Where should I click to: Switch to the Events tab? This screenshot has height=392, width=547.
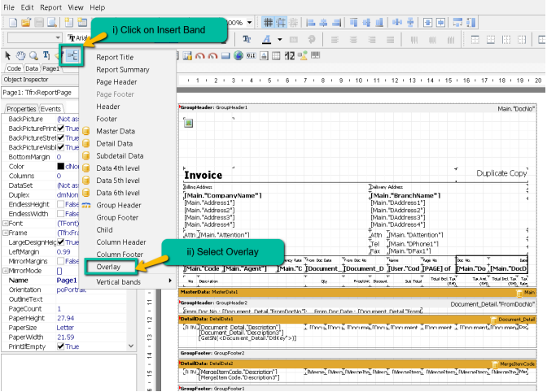click(x=51, y=109)
